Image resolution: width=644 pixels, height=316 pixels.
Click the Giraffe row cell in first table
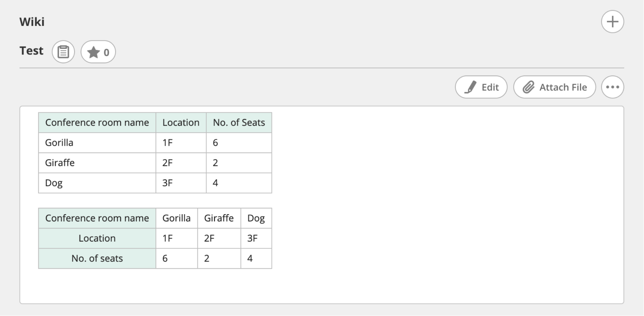(60, 163)
